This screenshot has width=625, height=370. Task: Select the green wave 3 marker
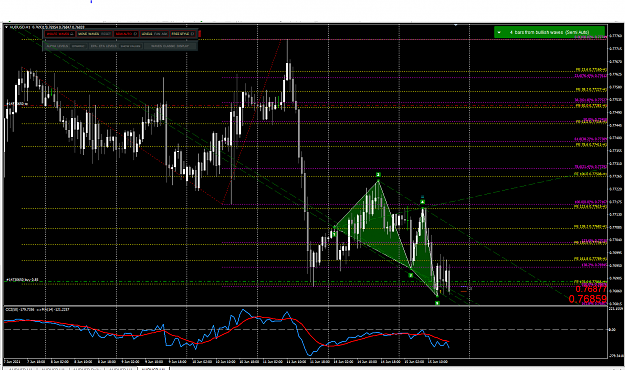coord(411,275)
